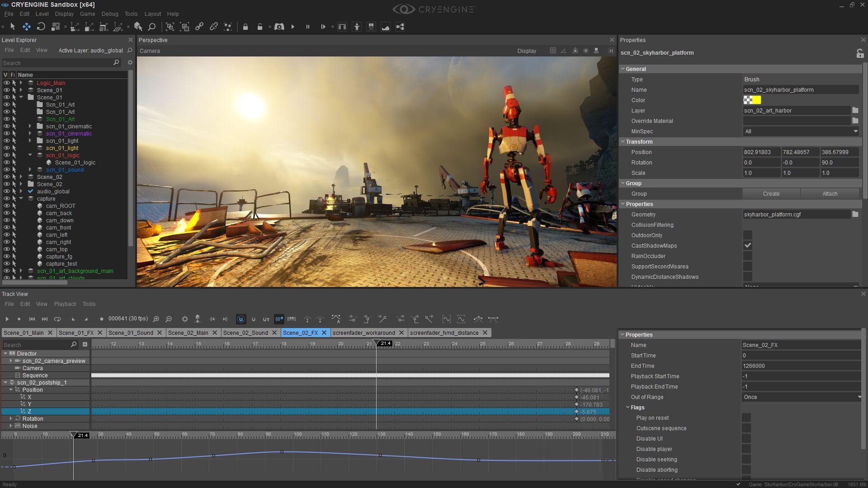Image resolution: width=868 pixels, height=488 pixels.
Task: Open the Scene_02_FX tab in Track View
Action: coord(301,333)
